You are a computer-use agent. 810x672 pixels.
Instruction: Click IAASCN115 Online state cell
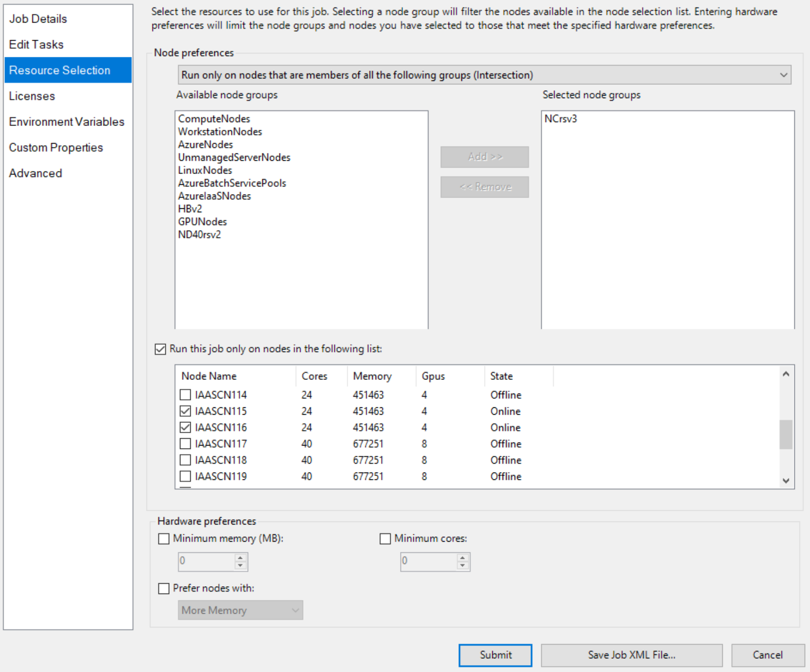tap(506, 411)
